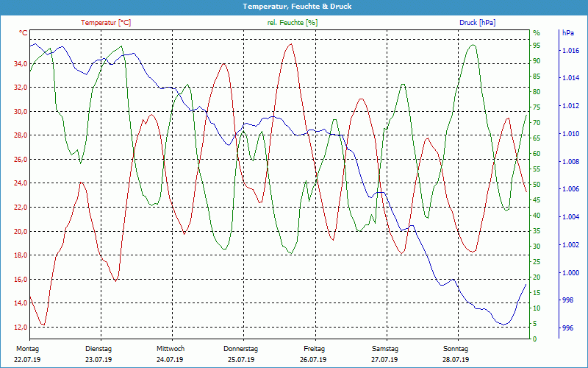Click the "70" humidity axis value
This screenshot has height=368, width=588.
(537, 123)
